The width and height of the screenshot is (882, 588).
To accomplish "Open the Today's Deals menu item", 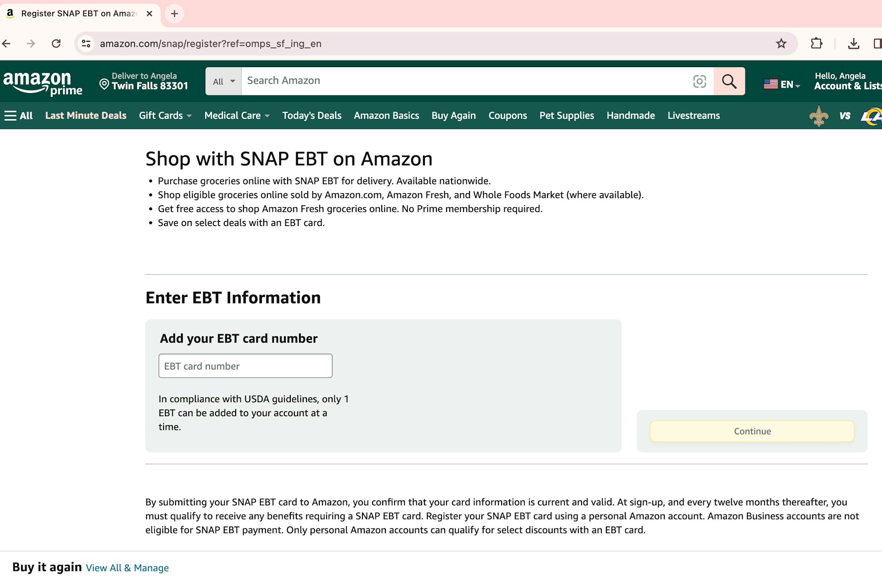I will (x=312, y=115).
